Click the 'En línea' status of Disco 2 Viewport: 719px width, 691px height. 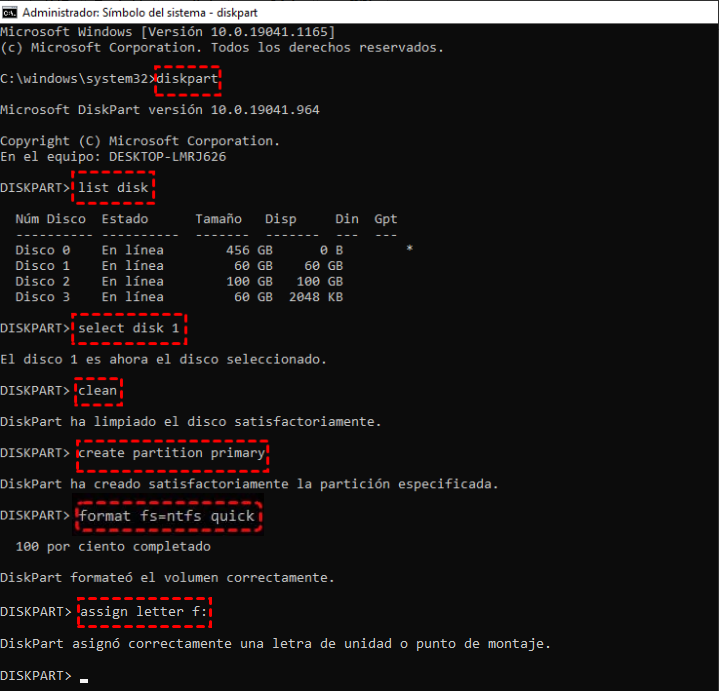[133, 282]
